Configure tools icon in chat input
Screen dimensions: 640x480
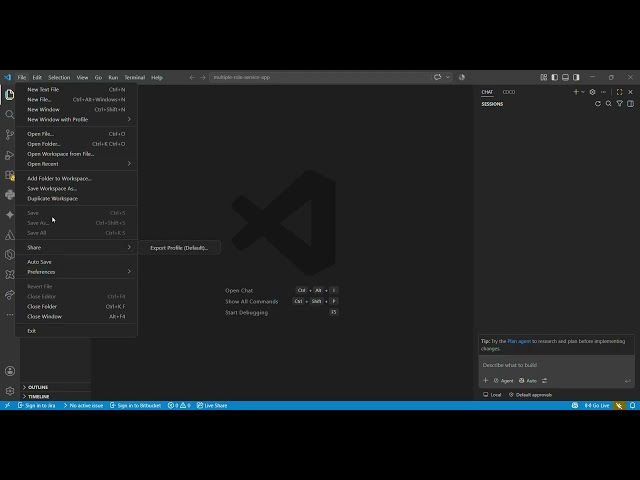point(544,380)
